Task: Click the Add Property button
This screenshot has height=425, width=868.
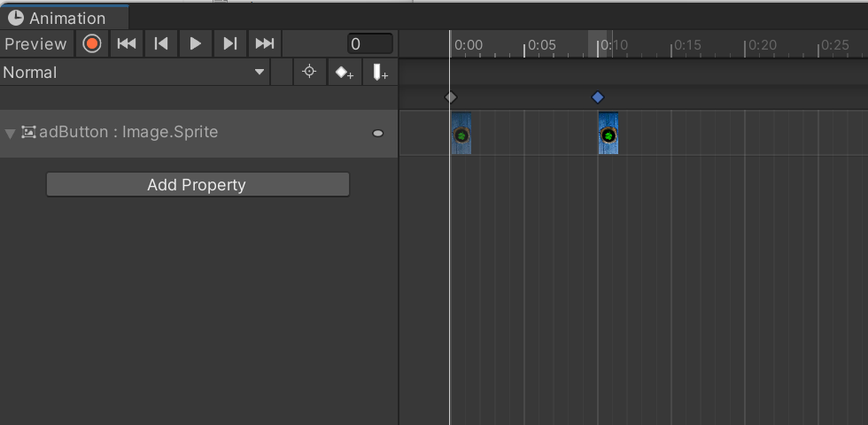Action: point(198,185)
